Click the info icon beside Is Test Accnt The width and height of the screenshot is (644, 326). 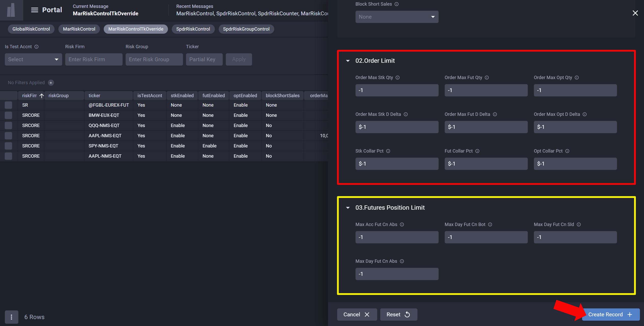click(36, 47)
